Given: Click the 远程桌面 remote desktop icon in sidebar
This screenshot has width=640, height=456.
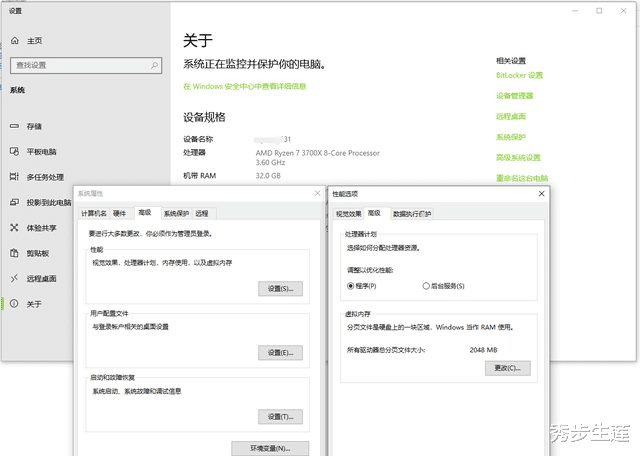Looking at the screenshot, I should coord(14,278).
